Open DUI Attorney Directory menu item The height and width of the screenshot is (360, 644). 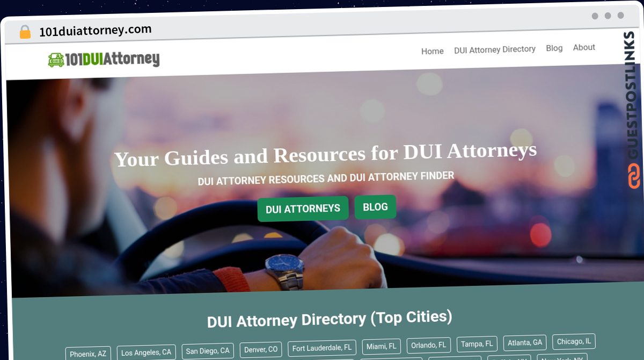495,49
